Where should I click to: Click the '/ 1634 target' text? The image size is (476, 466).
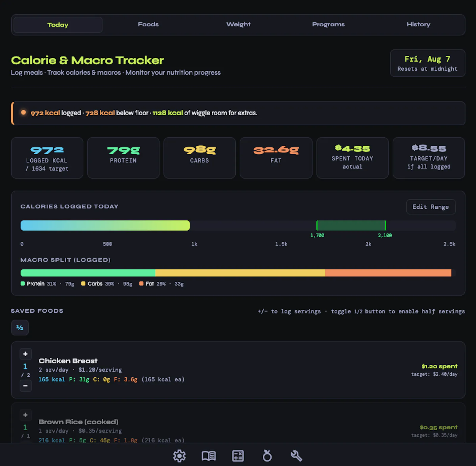click(x=47, y=169)
